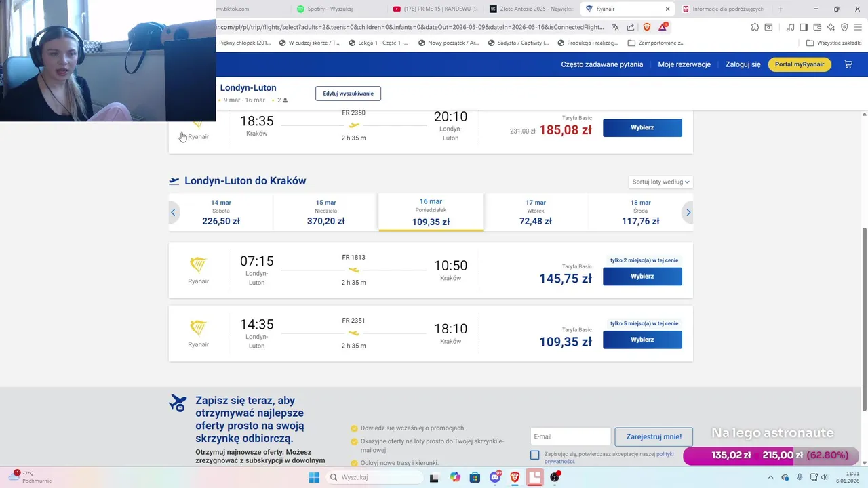Open 'Moje rezerwacje' link
Image resolution: width=868 pixels, height=488 pixels.
[684, 64]
